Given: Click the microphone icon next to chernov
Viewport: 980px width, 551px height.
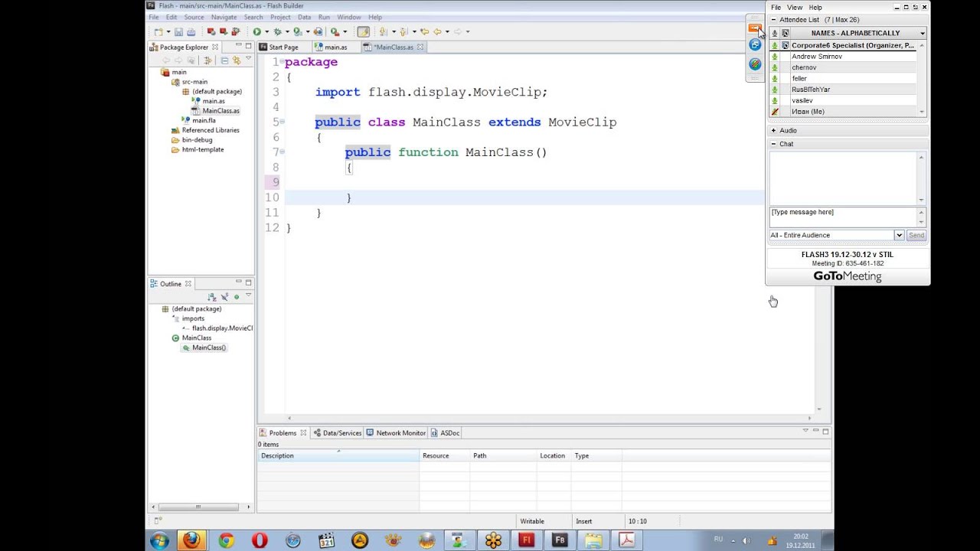Looking at the screenshot, I should [775, 67].
